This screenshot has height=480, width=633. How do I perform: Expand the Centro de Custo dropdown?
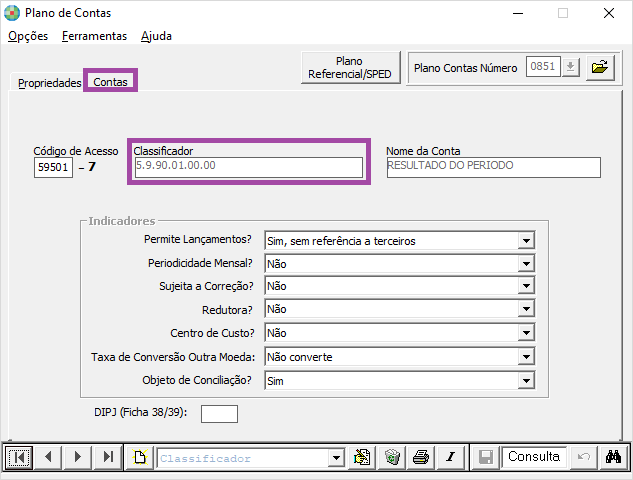526,333
